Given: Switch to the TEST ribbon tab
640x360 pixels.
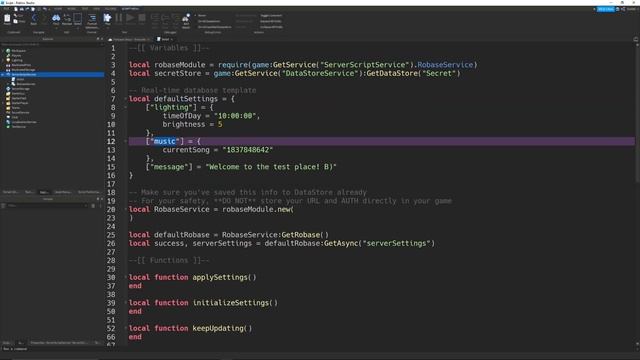Looking at the screenshot, I should pos(85,9).
